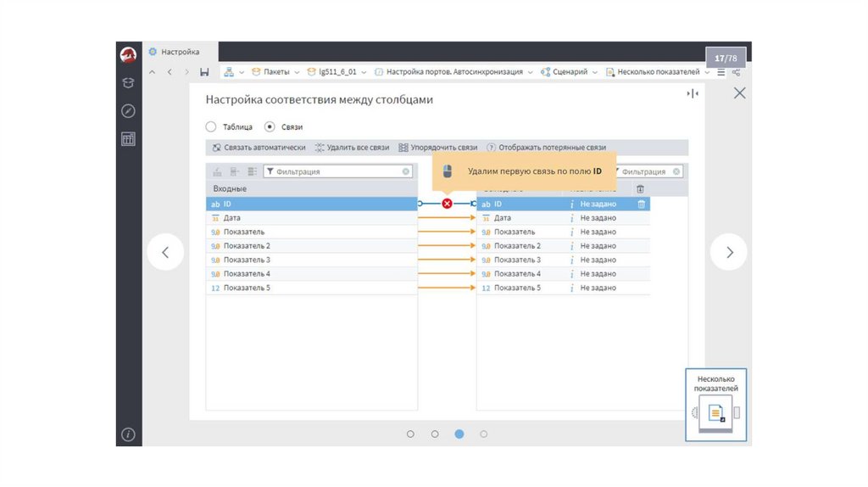Expand the Сценарий breadcrumb dropdown

[595, 72]
